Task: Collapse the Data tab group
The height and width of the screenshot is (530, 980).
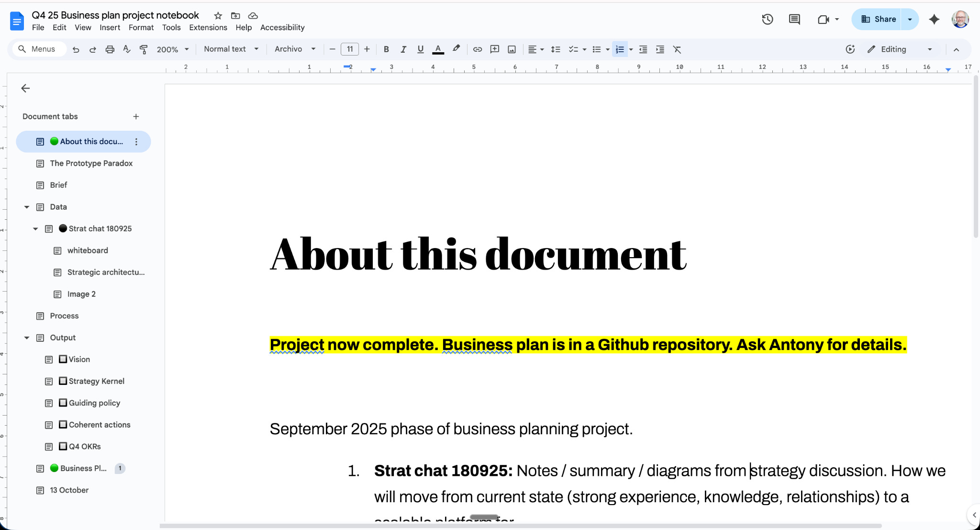Action: (x=27, y=207)
